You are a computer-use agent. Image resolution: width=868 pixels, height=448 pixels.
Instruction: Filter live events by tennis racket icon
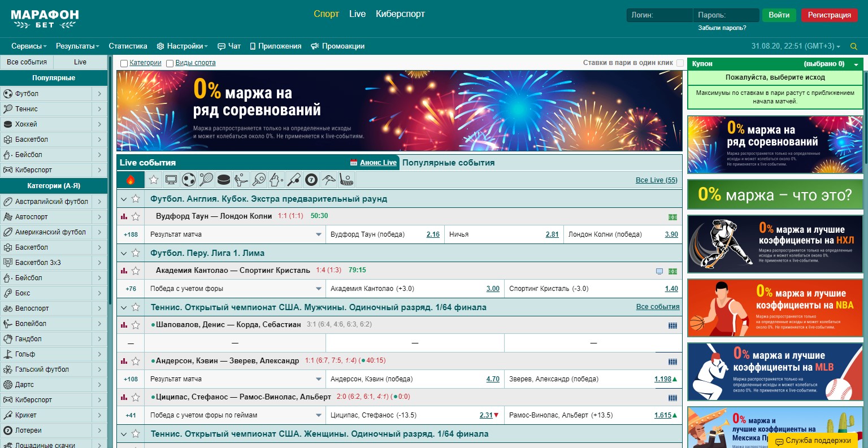pos(206,180)
